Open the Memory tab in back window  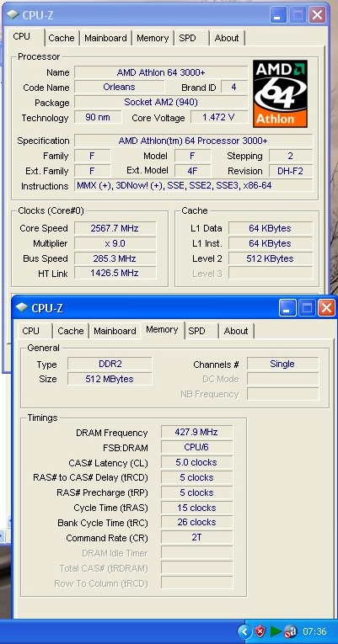tap(153, 38)
